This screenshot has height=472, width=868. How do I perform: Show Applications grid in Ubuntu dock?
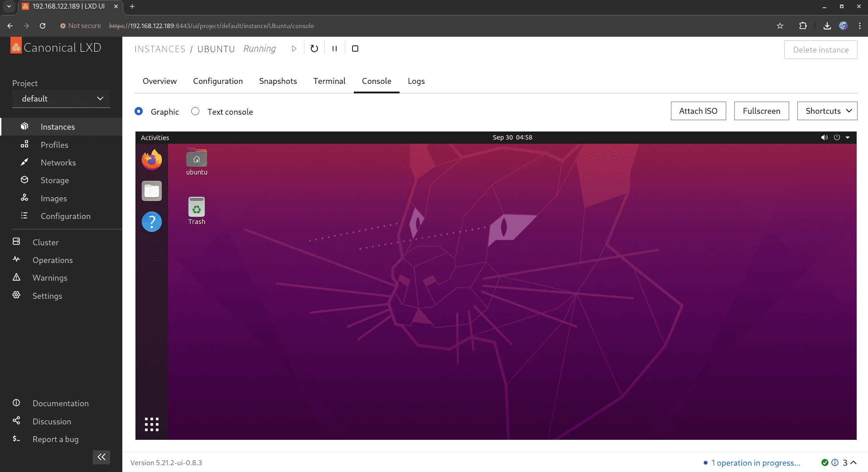pyautogui.click(x=152, y=424)
